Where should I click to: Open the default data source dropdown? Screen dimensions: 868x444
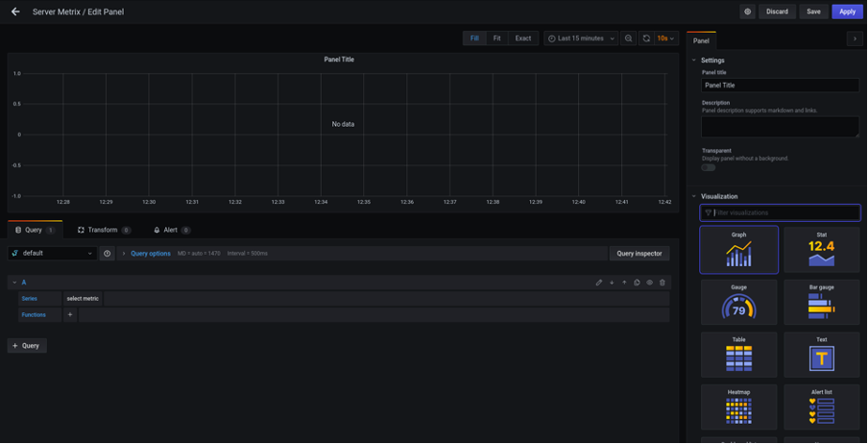pos(53,254)
